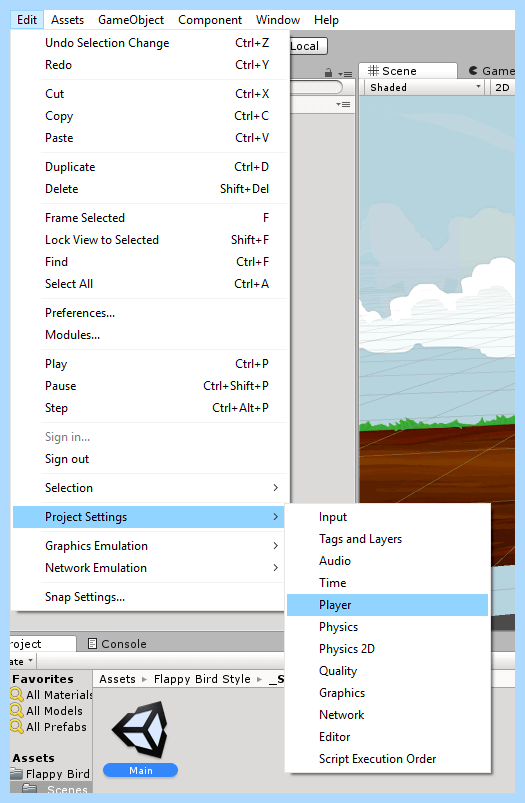Viewport: 525px width, 803px height.
Task: Choose Copy in the Edit menu
Action: [x=151, y=116]
